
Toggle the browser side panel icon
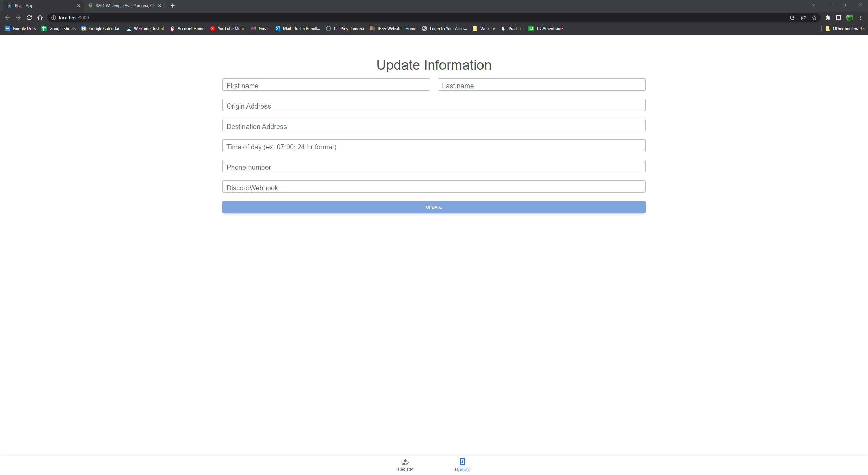point(839,18)
